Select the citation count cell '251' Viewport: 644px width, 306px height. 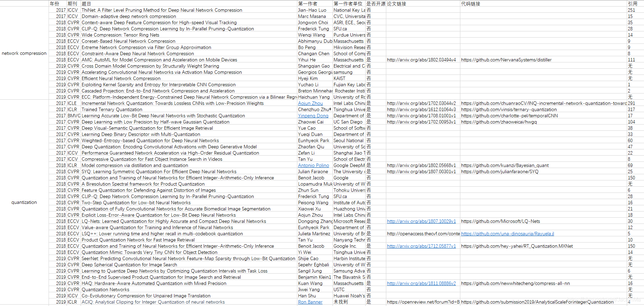pos(635,10)
